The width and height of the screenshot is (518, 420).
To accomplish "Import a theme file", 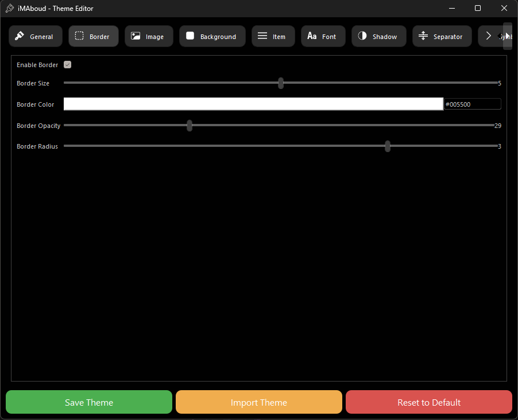I will tap(258, 402).
